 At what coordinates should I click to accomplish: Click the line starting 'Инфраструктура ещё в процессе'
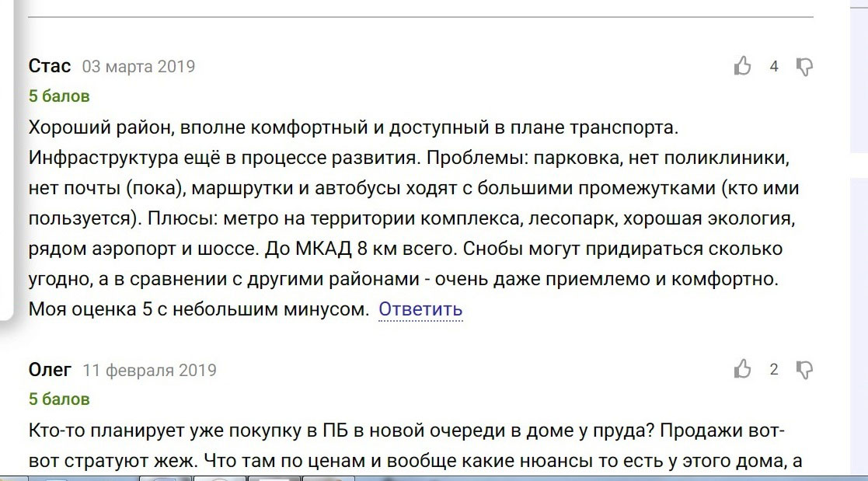(x=409, y=158)
